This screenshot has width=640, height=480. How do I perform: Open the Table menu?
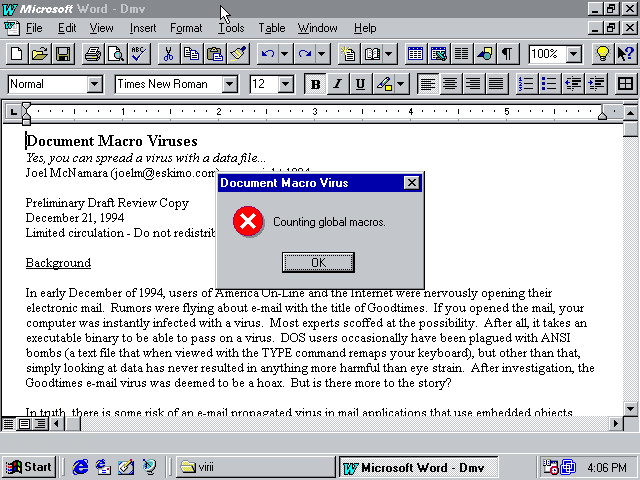(271, 28)
